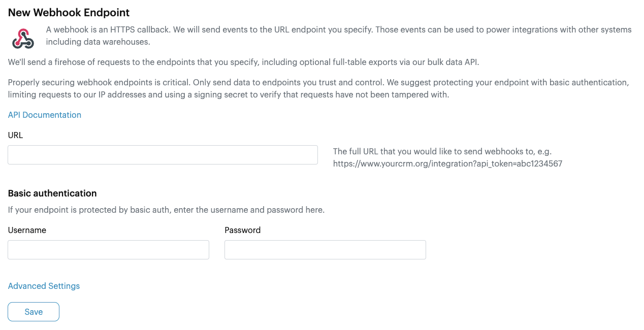644x330 pixels.
Task: Click the example yourcrm.org URL hint text
Action: coord(447,163)
